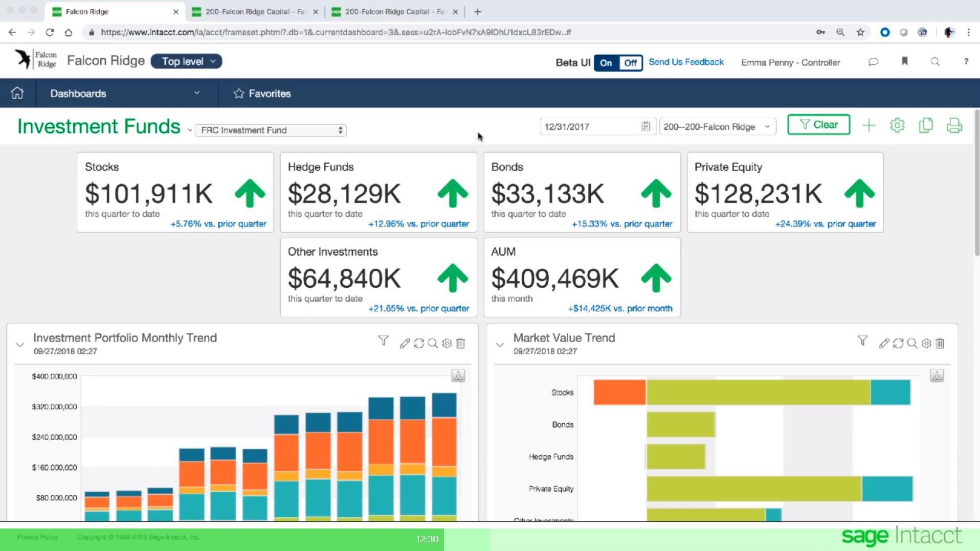The width and height of the screenshot is (980, 551).
Task: Delete the Investment Portfolio Monthly Trend chart
Action: pos(460,343)
